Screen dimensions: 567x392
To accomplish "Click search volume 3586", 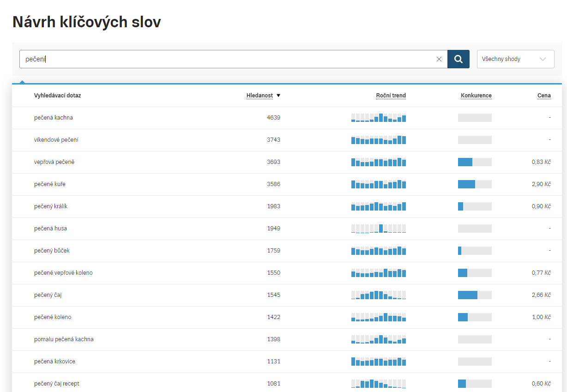I will click(x=273, y=184).
